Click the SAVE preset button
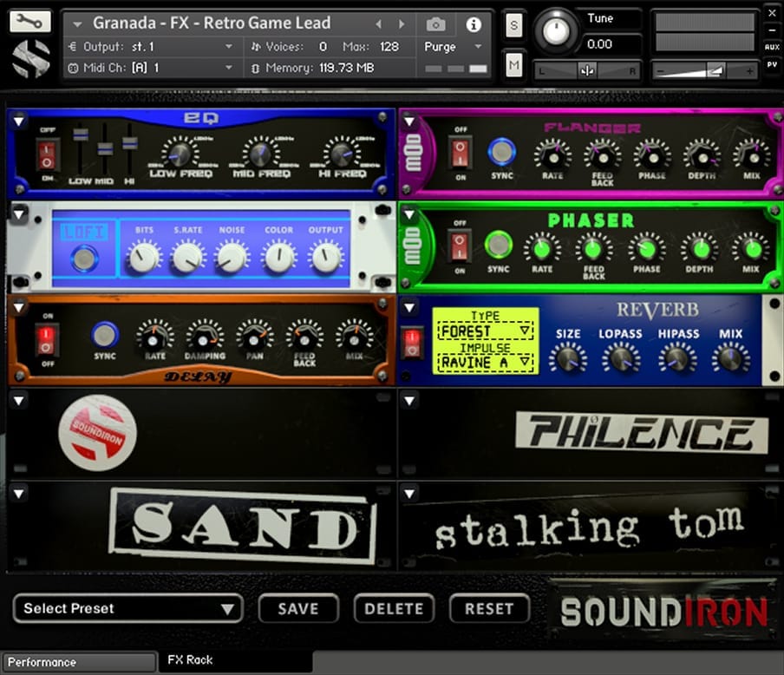Viewport: 784px width, 675px height. pos(297,608)
